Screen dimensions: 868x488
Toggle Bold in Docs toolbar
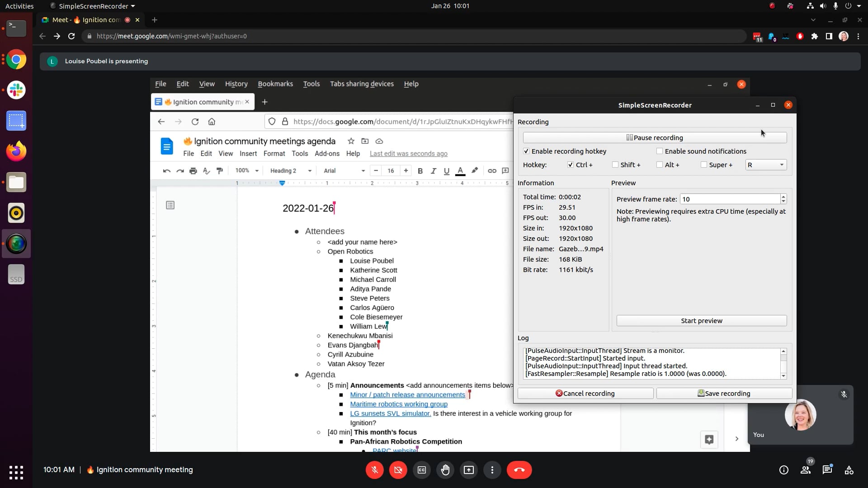[420, 171]
